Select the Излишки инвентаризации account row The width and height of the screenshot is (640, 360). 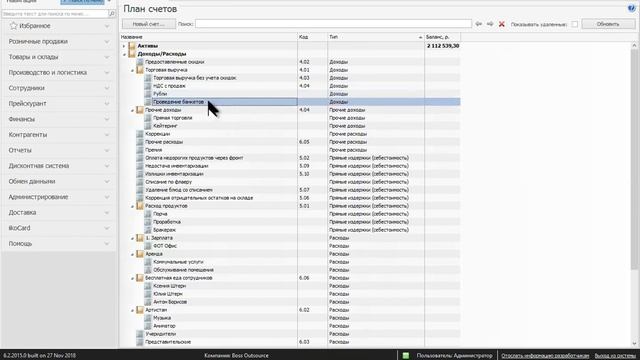click(290, 174)
